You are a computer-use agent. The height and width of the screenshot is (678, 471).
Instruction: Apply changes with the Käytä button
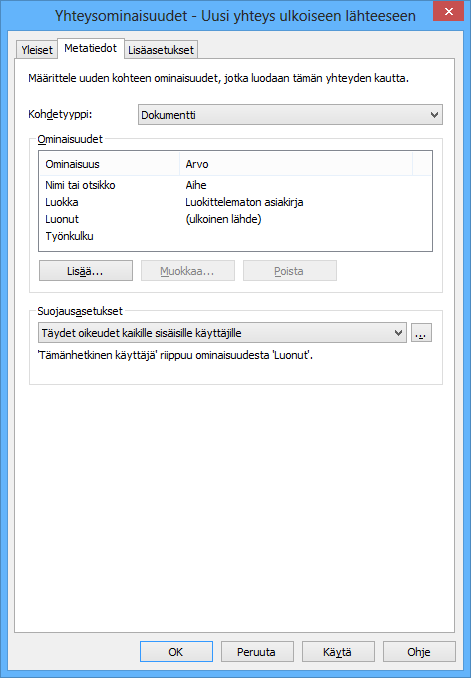pyautogui.click(x=338, y=651)
